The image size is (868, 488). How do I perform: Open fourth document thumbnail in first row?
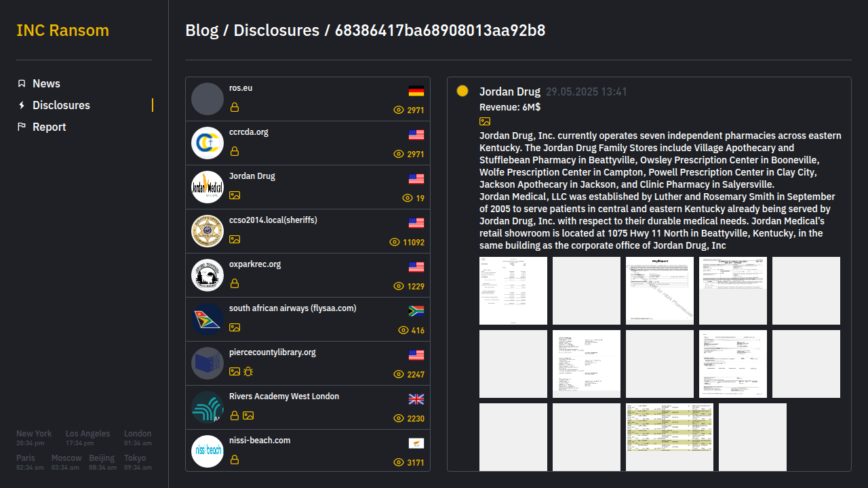click(733, 291)
